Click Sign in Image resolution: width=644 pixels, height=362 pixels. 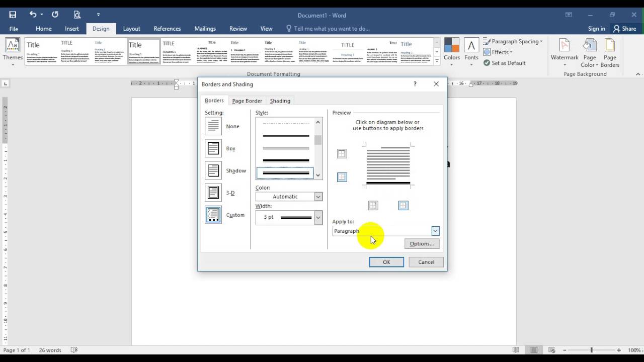(597, 29)
